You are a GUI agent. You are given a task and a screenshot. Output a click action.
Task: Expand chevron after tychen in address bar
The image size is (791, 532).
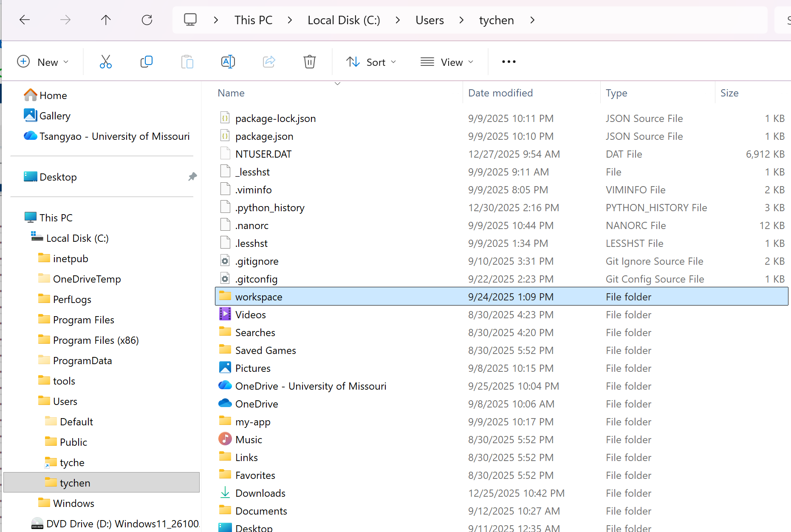pos(532,20)
